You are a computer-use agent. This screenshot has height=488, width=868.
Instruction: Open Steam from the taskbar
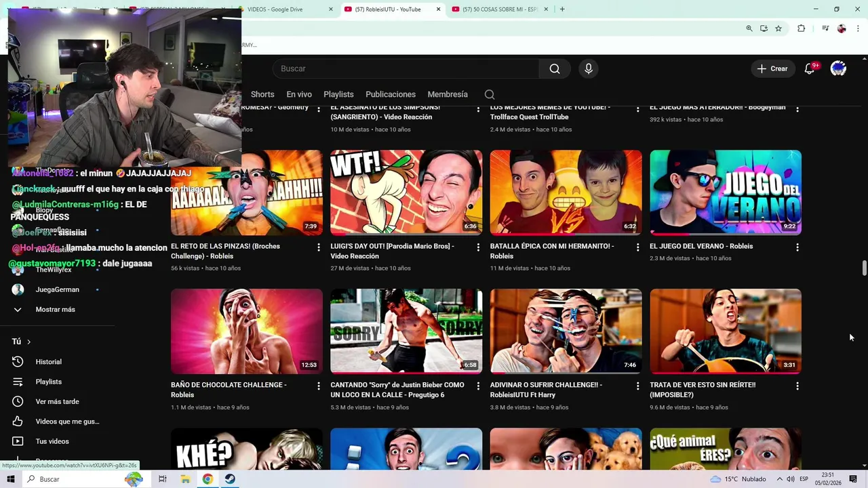231,479
